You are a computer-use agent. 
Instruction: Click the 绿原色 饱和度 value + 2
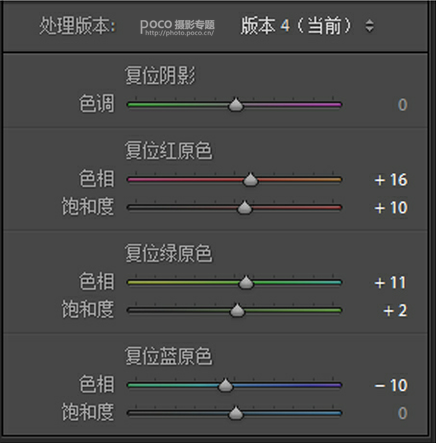tap(395, 311)
